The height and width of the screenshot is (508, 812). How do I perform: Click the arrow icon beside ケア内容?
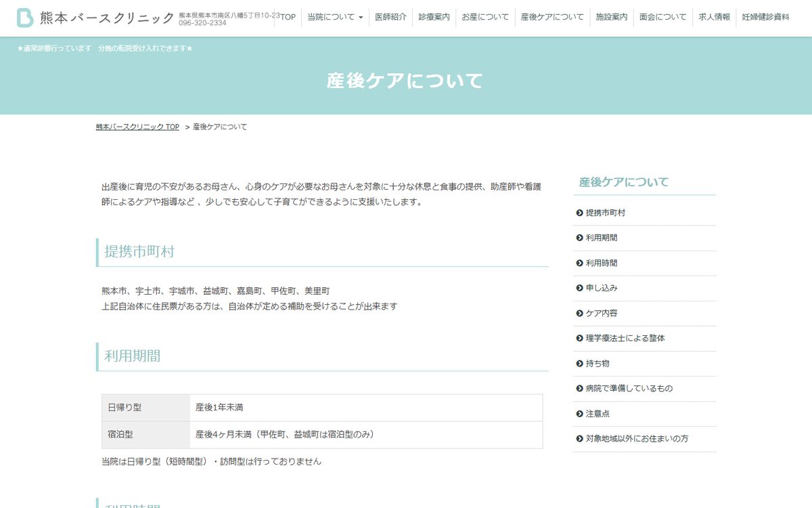[579, 313]
